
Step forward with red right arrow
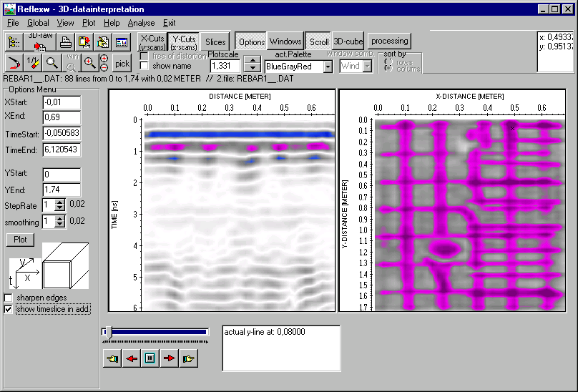click(169, 359)
